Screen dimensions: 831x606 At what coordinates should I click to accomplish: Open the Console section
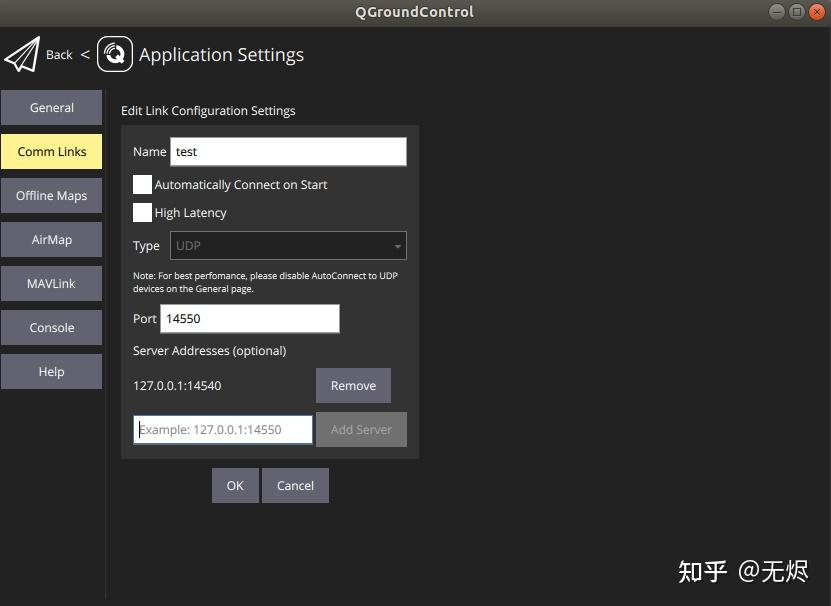pyautogui.click(x=51, y=327)
